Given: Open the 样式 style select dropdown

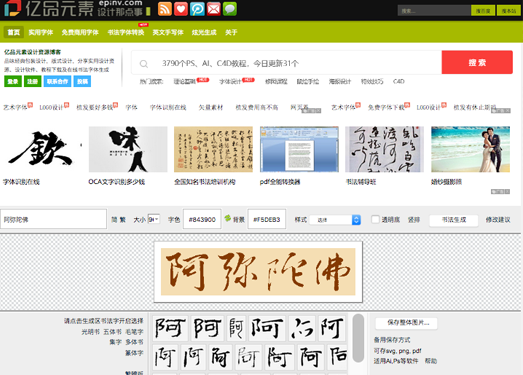Looking at the screenshot, I should click(x=335, y=220).
